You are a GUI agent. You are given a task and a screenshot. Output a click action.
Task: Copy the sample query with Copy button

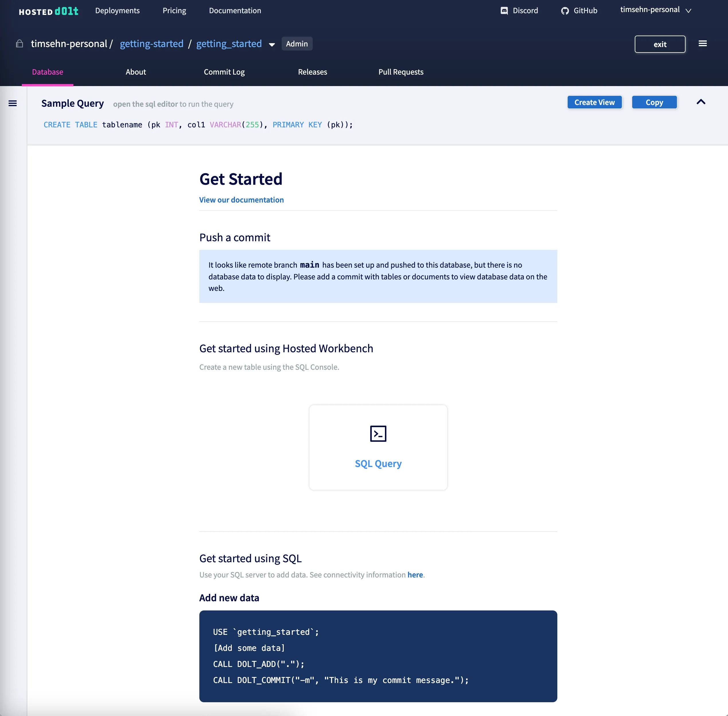click(654, 102)
